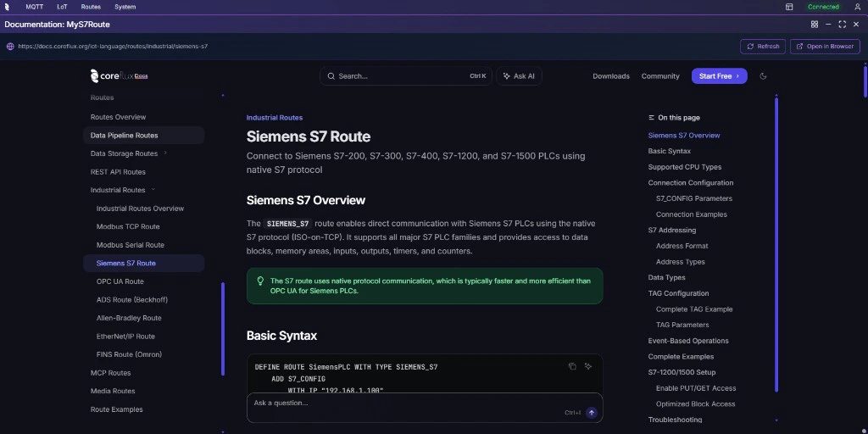Click the search magnifier icon
The width and height of the screenshot is (868, 434).
331,76
